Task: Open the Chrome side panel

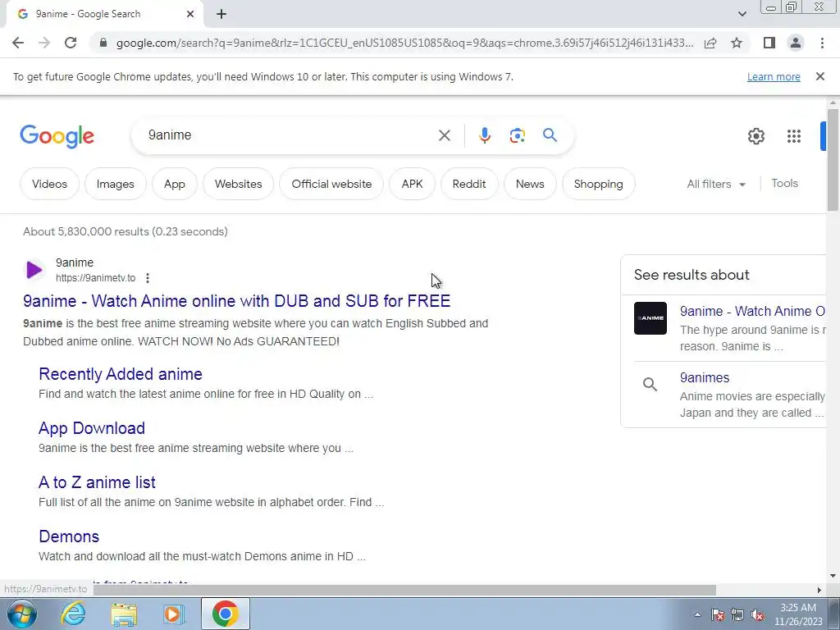Action: (x=769, y=43)
